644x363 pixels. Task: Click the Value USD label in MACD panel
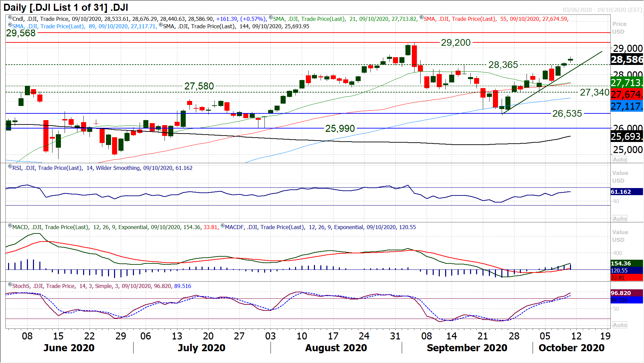tap(620, 236)
